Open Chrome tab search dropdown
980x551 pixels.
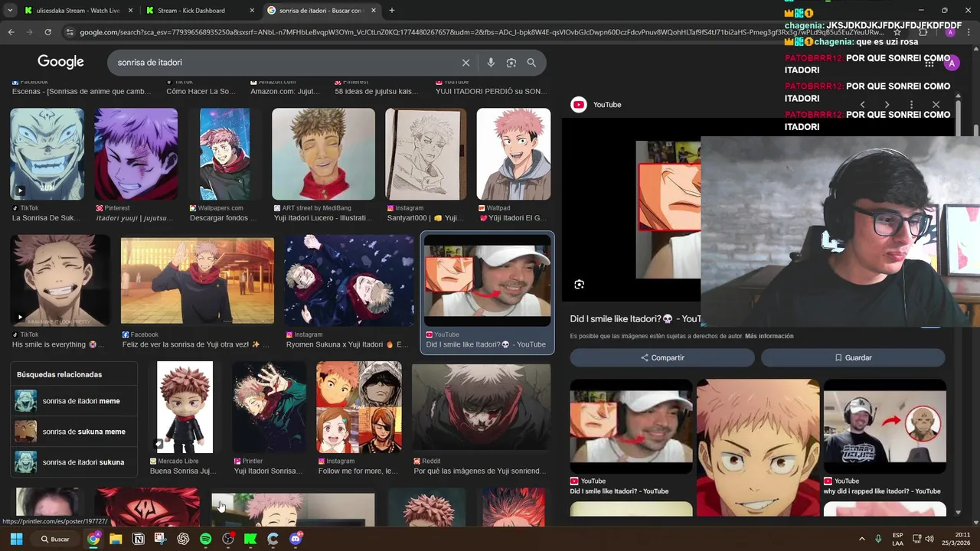tap(10, 11)
